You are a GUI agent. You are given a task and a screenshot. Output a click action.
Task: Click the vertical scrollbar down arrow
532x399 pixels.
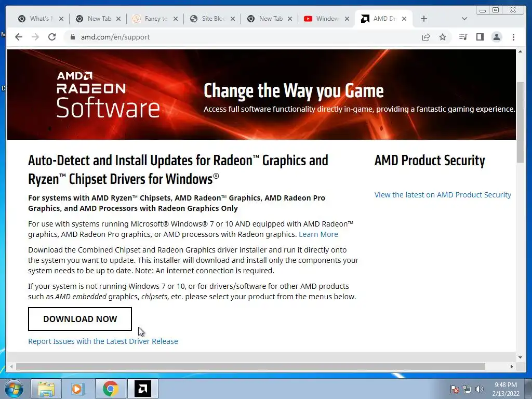point(520,357)
